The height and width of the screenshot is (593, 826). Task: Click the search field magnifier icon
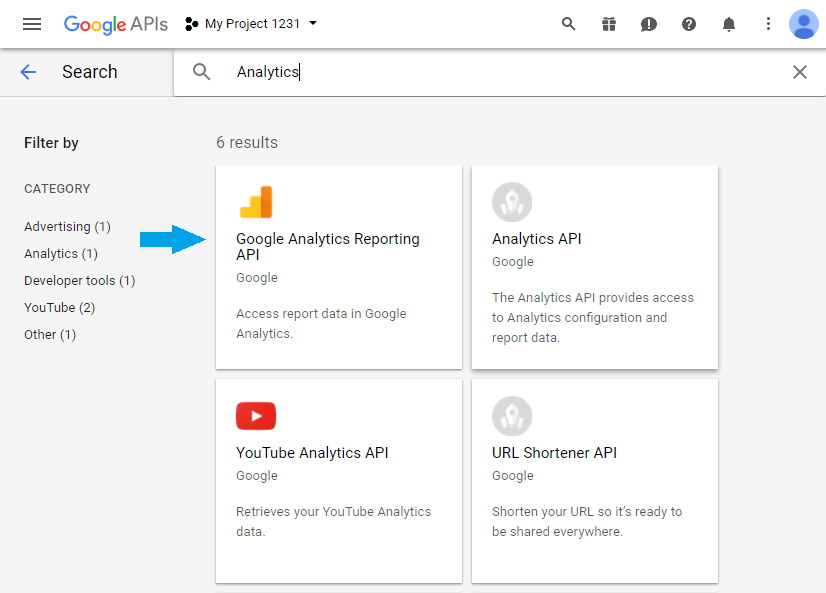(201, 72)
